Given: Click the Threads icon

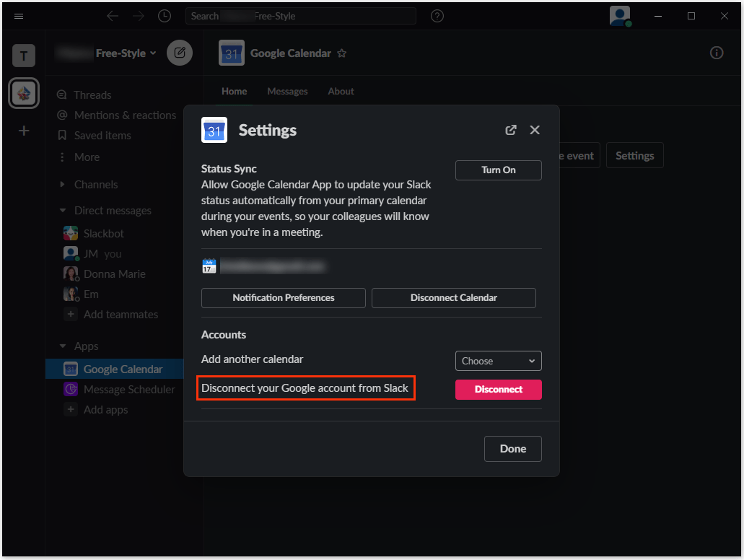Looking at the screenshot, I should [x=61, y=95].
